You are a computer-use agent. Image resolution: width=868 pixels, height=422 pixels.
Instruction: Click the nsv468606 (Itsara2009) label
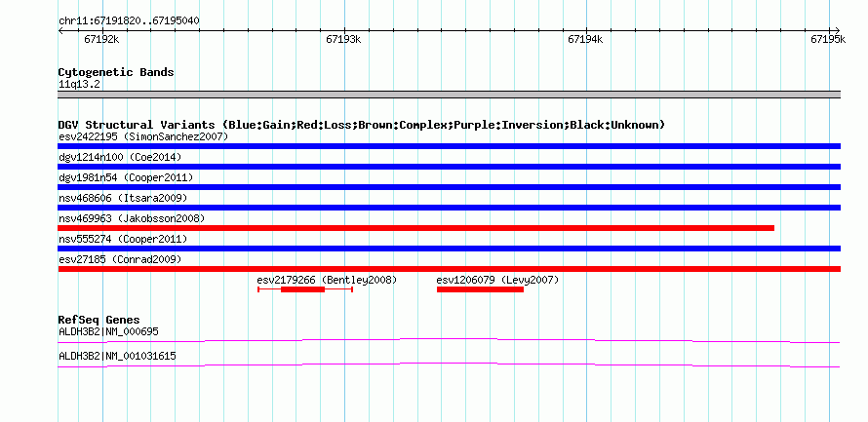(x=123, y=198)
